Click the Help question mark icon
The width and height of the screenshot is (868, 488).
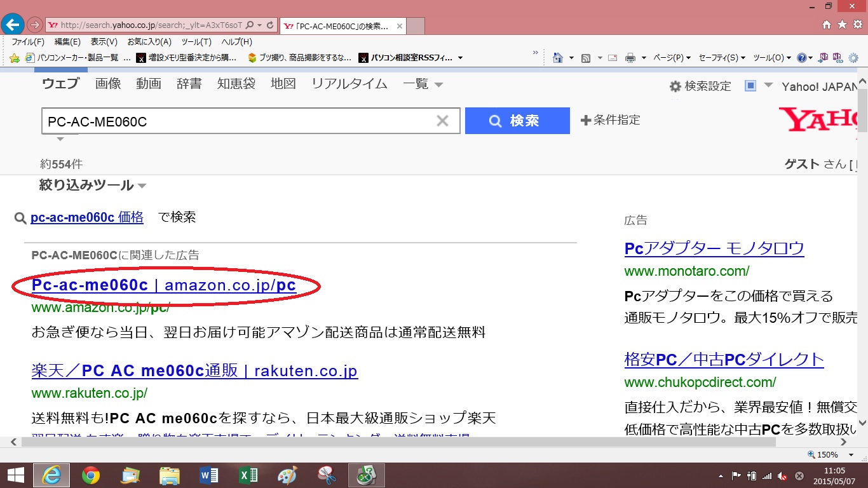pos(801,58)
